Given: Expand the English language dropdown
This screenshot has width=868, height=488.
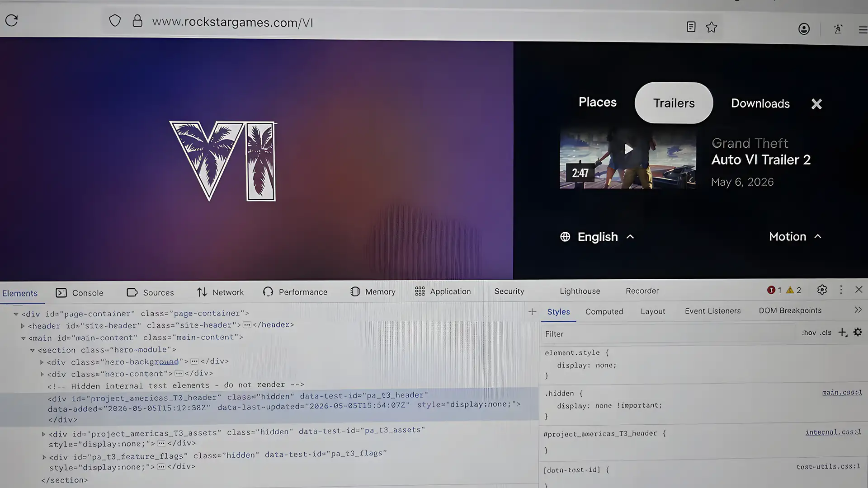Looking at the screenshot, I should pyautogui.click(x=606, y=237).
